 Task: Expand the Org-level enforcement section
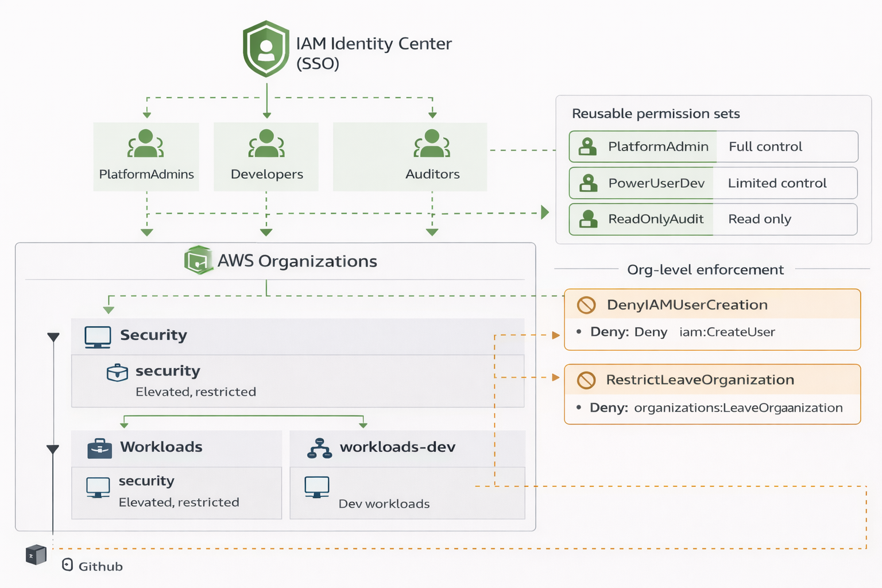[x=705, y=269]
